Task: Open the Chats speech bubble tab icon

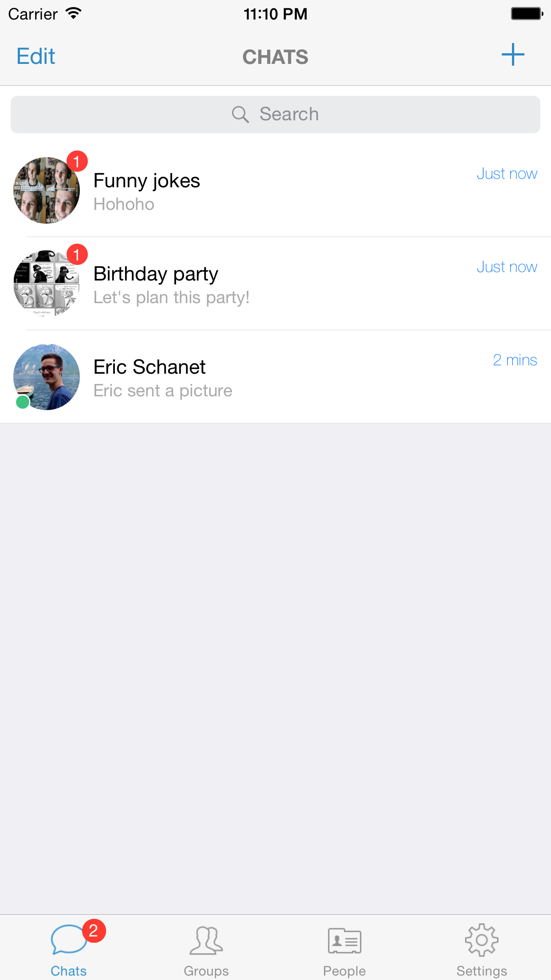Action: [x=68, y=939]
